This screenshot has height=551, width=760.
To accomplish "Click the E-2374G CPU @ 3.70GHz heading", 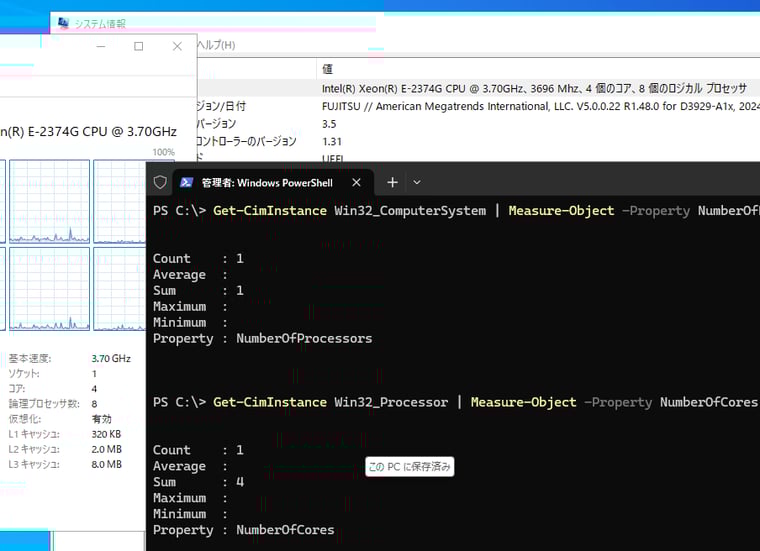I will [88, 132].
